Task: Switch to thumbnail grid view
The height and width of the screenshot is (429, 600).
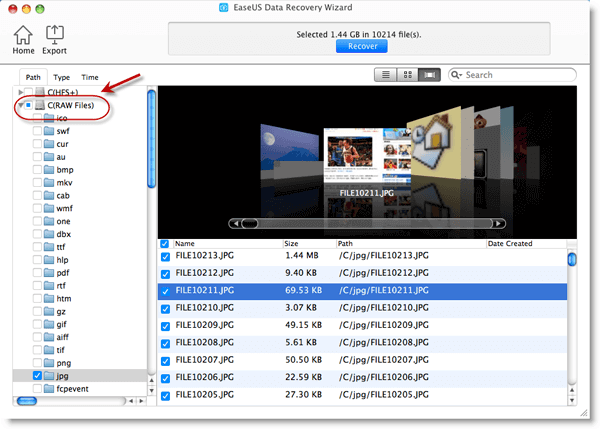Action: [408, 75]
